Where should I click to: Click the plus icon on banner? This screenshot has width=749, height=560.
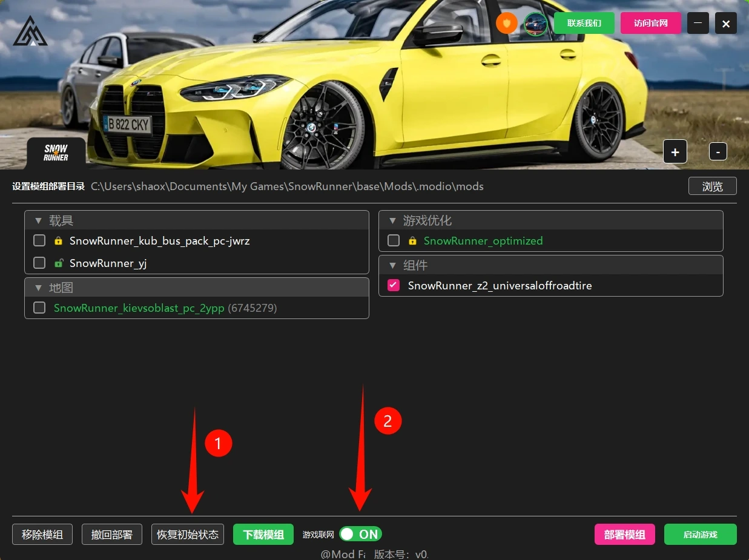[675, 152]
